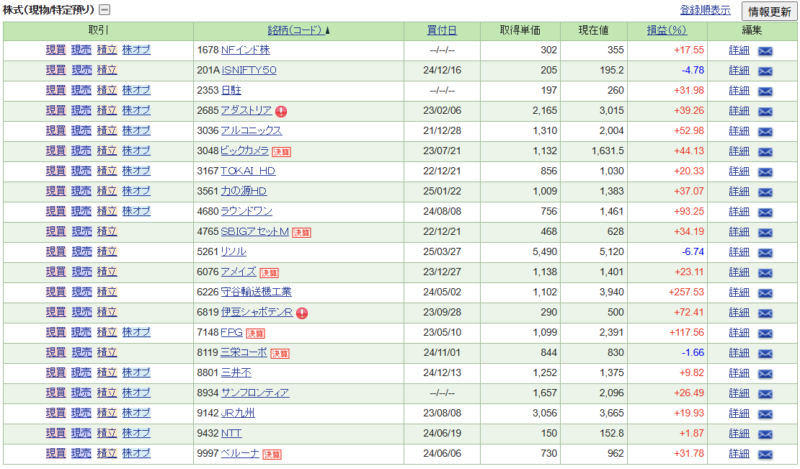Viewport: 800px width, 469px height.
Task: Select acquisition price 3,056
Action: point(544,413)
